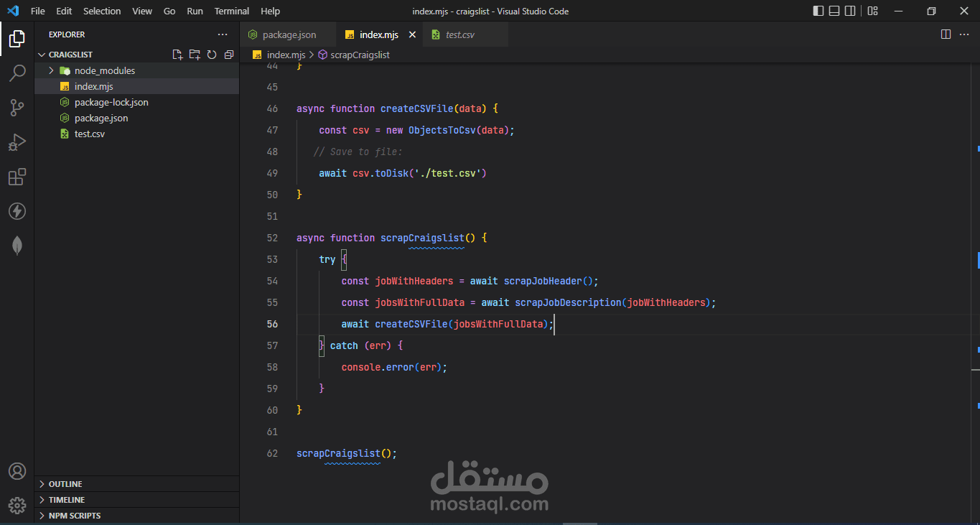Expand the TIMELINE section

coord(42,500)
